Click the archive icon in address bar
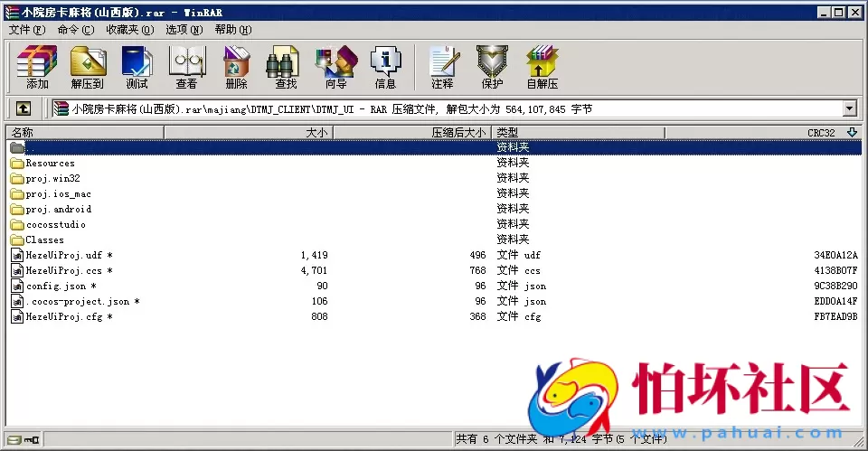Screen dimensions: 868x451 click(x=61, y=109)
